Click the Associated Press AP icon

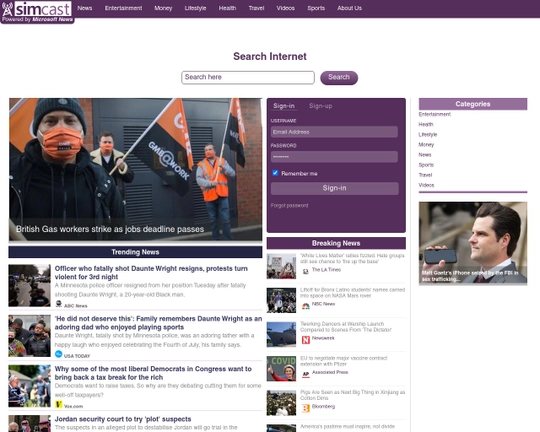[x=306, y=374]
